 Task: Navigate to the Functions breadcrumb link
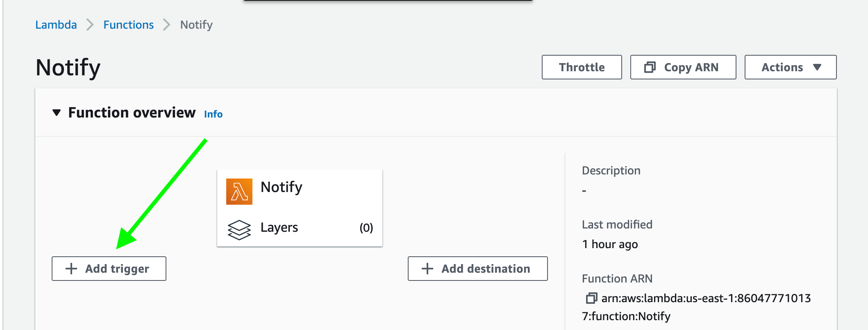[128, 25]
